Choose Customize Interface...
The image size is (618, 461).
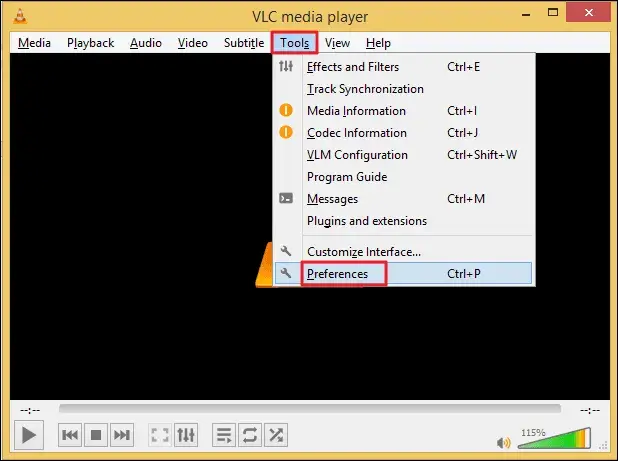403,251
